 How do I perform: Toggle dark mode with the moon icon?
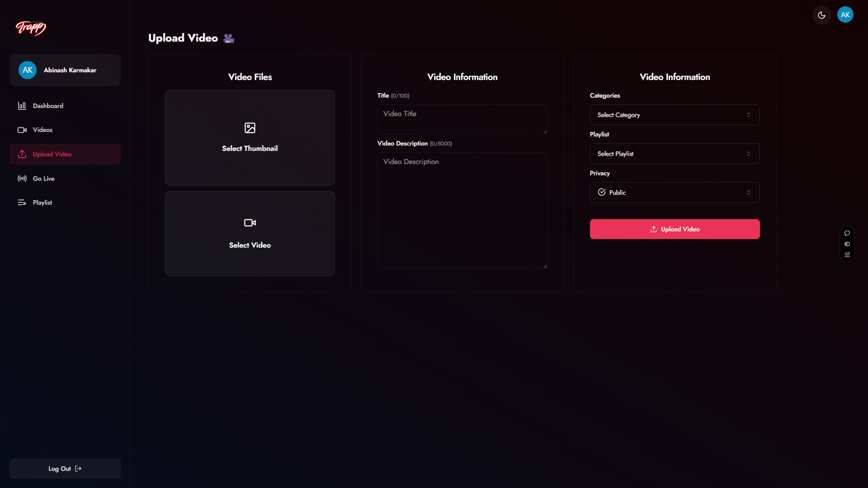(821, 15)
